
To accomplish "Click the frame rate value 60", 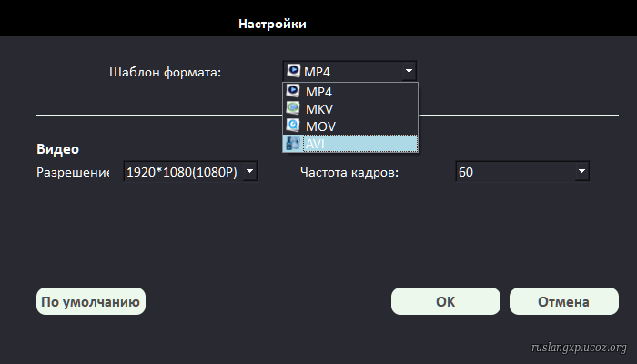I will pyautogui.click(x=466, y=171).
